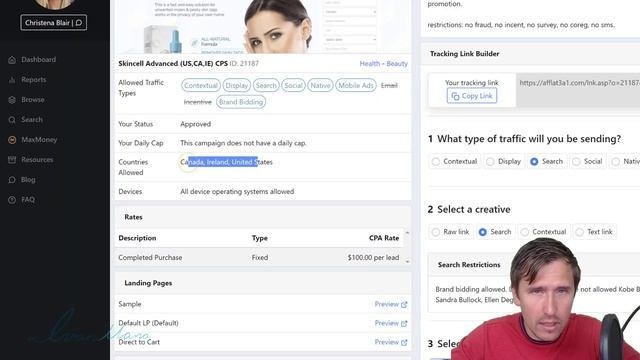The height and width of the screenshot is (360, 640).
Task: Click the Rates table scroll up arrow
Action: click(x=407, y=233)
